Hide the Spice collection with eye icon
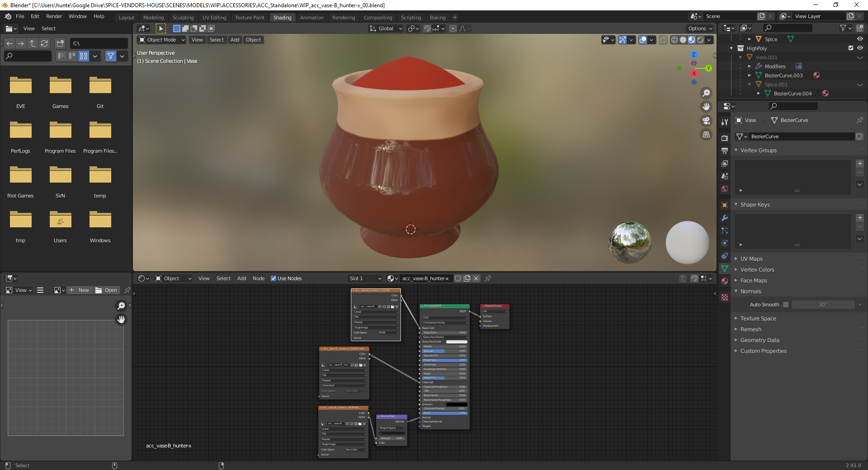The width and height of the screenshot is (868, 470). (860, 39)
